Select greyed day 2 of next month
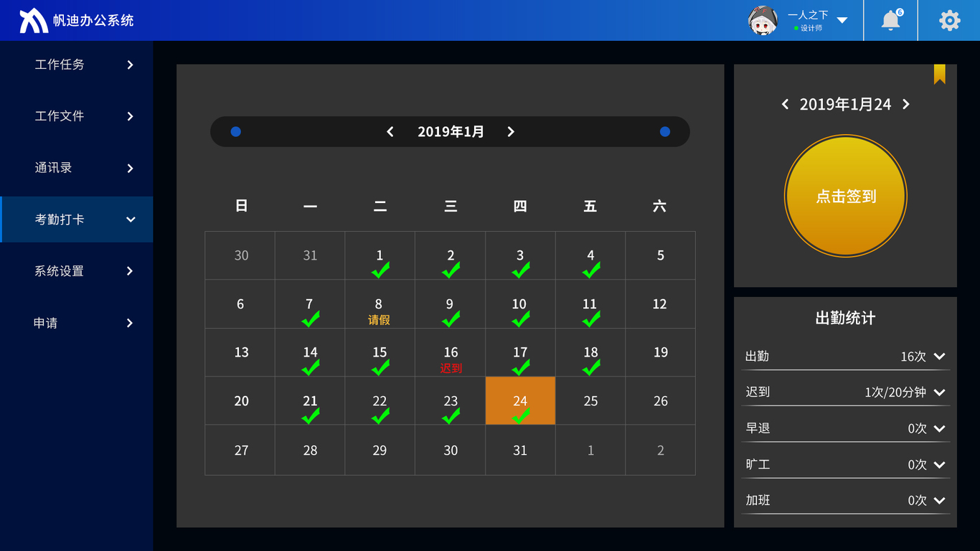 661,451
